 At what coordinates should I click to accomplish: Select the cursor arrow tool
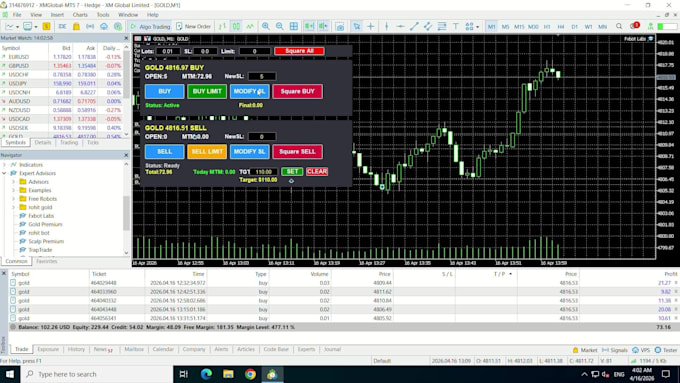point(356,26)
